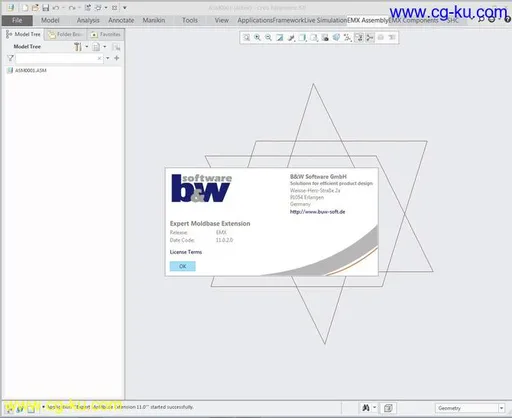Click the selection box icon in status bar
Screen dimensions: 512x418
(x=388, y=408)
